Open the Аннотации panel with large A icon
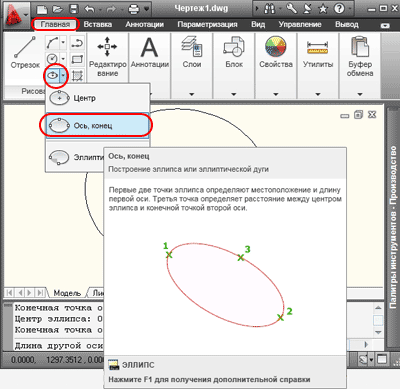The height and width of the screenshot is (389, 400). pyautogui.click(x=149, y=52)
